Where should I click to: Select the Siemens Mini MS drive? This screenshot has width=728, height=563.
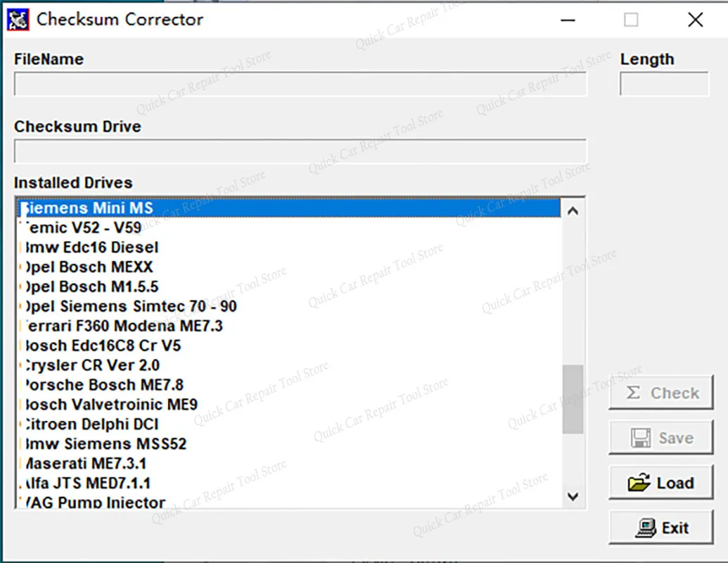[289, 208]
